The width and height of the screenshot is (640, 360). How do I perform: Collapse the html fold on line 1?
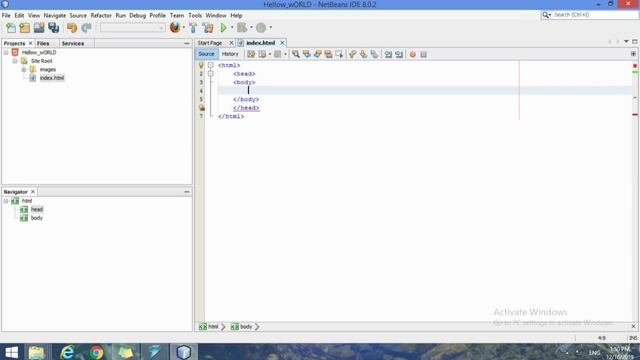point(211,65)
